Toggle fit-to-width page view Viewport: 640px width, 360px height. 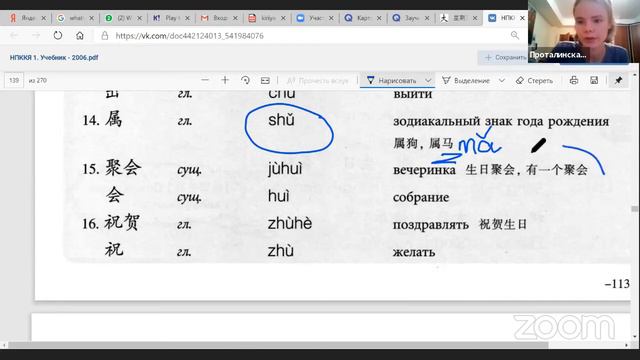click(265, 80)
